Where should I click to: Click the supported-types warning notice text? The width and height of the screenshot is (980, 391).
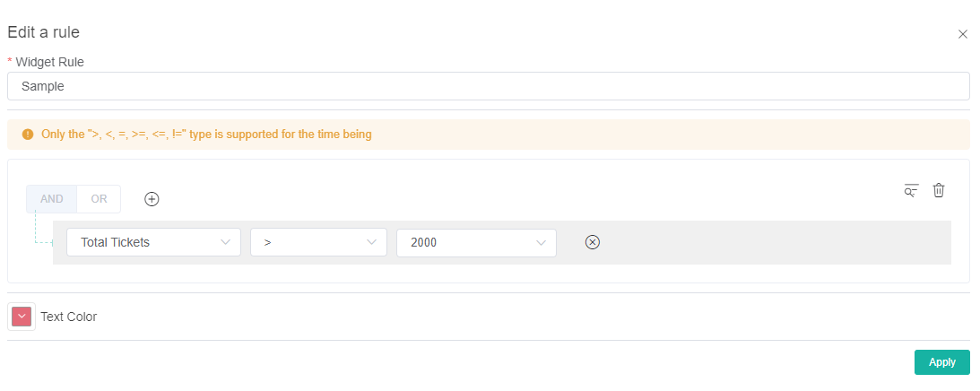click(206, 135)
